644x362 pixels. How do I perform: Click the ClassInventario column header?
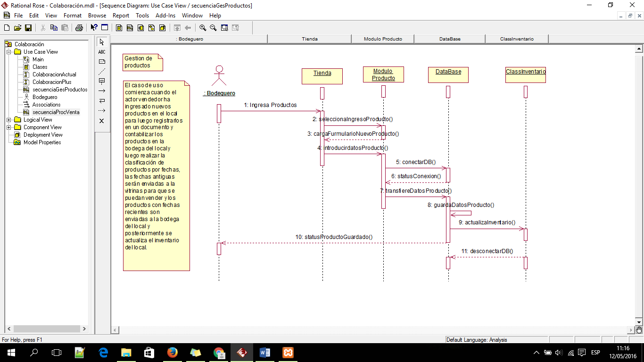click(517, 39)
